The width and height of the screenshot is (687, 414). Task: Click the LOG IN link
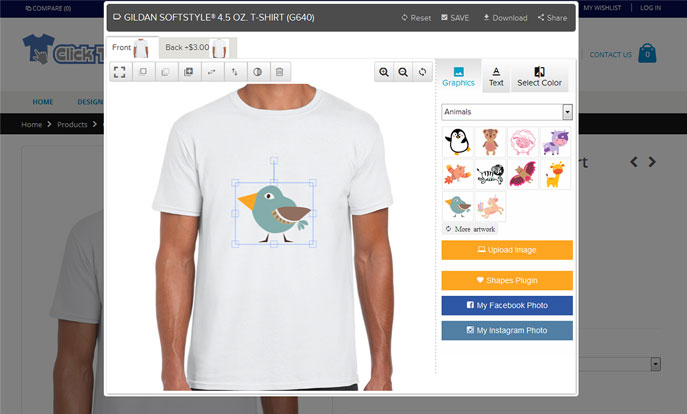coord(650,8)
